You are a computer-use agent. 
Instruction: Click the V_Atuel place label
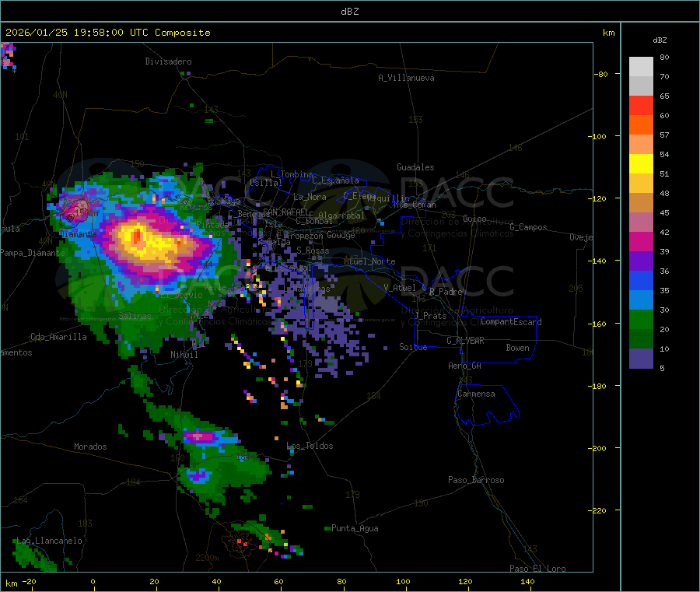(400, 288)
